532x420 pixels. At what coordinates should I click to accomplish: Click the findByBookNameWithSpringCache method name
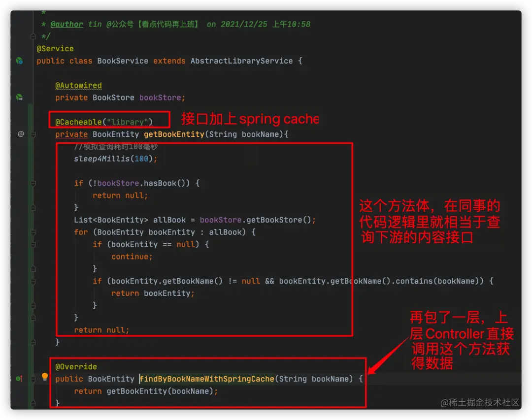pyautogui.click(x=207, y=379)
